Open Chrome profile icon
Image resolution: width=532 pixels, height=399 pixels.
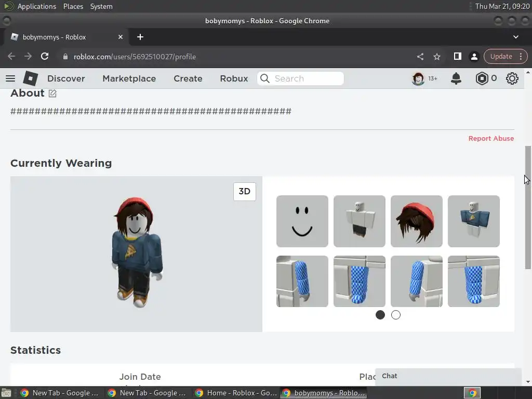point(474,56)
